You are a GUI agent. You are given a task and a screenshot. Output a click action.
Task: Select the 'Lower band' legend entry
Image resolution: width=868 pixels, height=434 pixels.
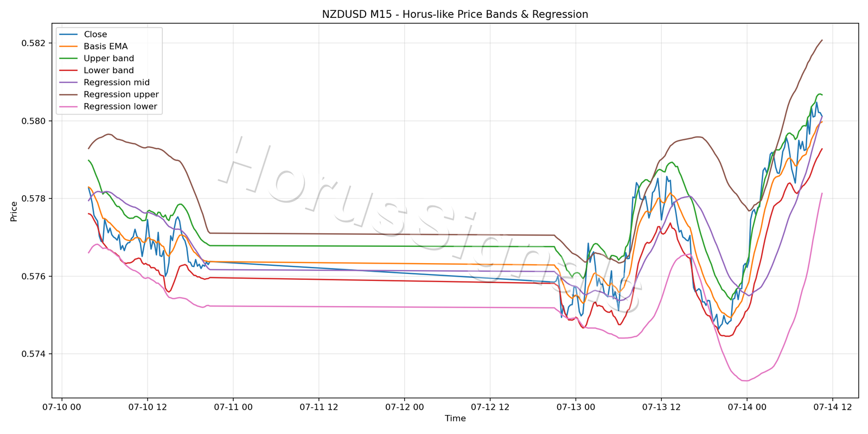[97, 71]
